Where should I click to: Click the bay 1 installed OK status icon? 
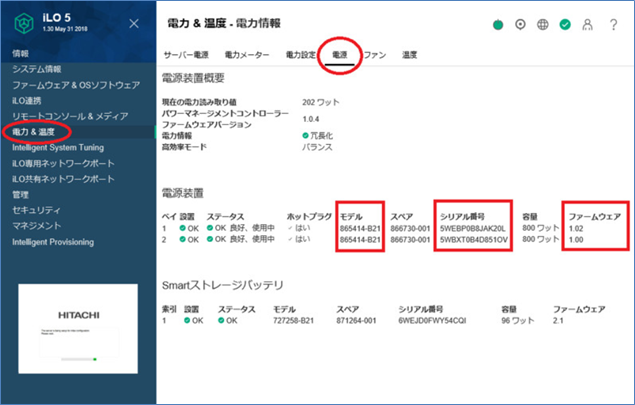[183, 228]
